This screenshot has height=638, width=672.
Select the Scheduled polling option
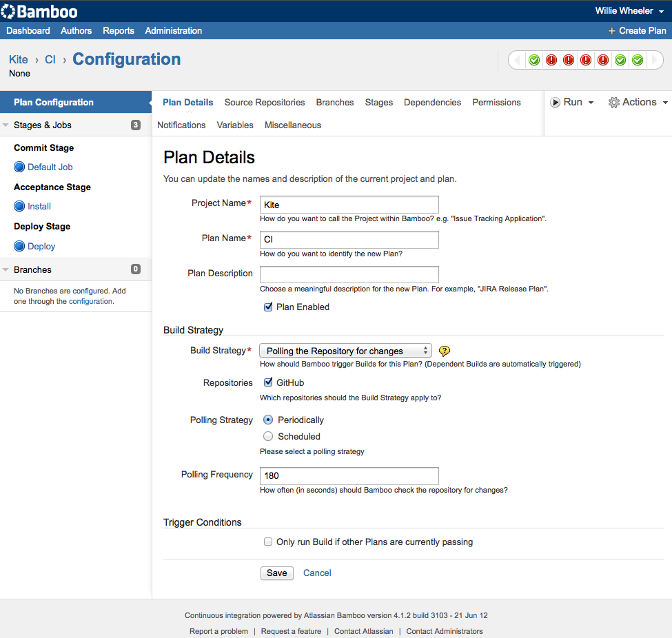point(268,436)
